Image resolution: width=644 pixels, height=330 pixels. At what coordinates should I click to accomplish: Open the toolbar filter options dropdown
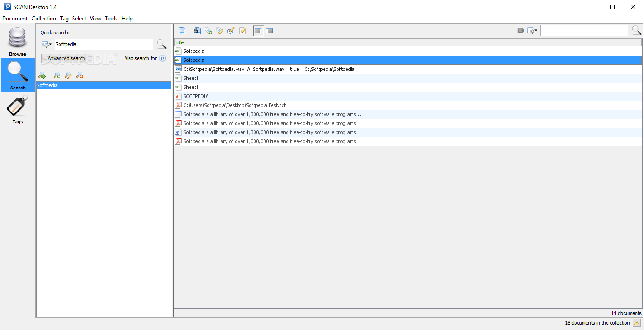tap(533, 31)
